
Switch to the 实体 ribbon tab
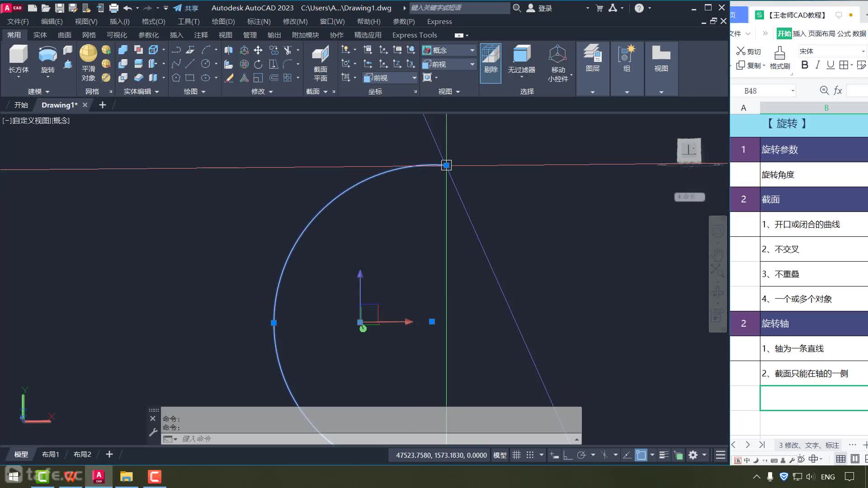40,35
